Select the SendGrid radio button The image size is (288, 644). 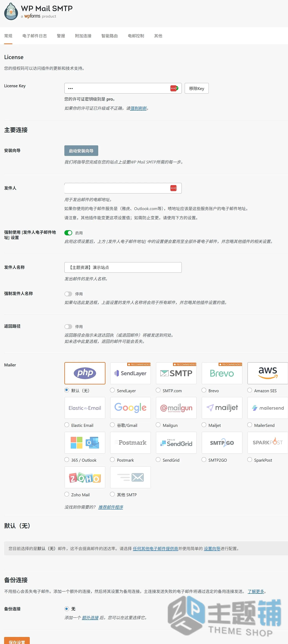coord(158,460)
